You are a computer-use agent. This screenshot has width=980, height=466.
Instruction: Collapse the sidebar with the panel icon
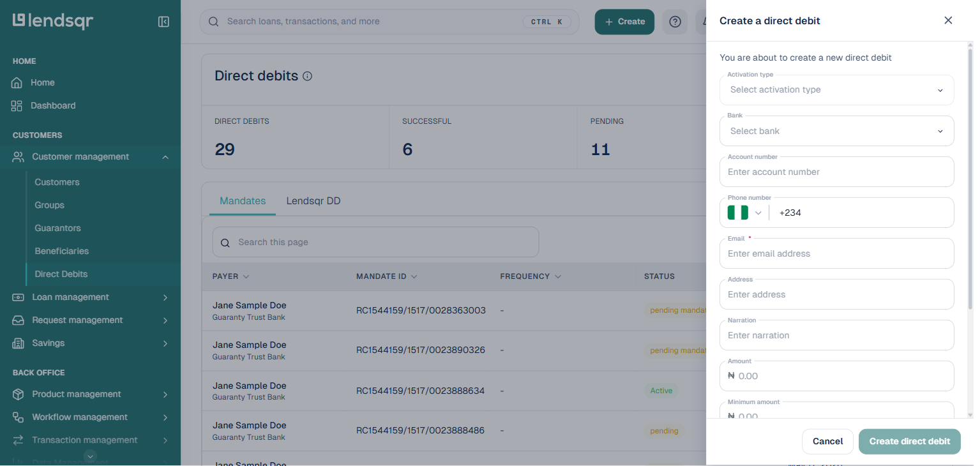(163, 22)
